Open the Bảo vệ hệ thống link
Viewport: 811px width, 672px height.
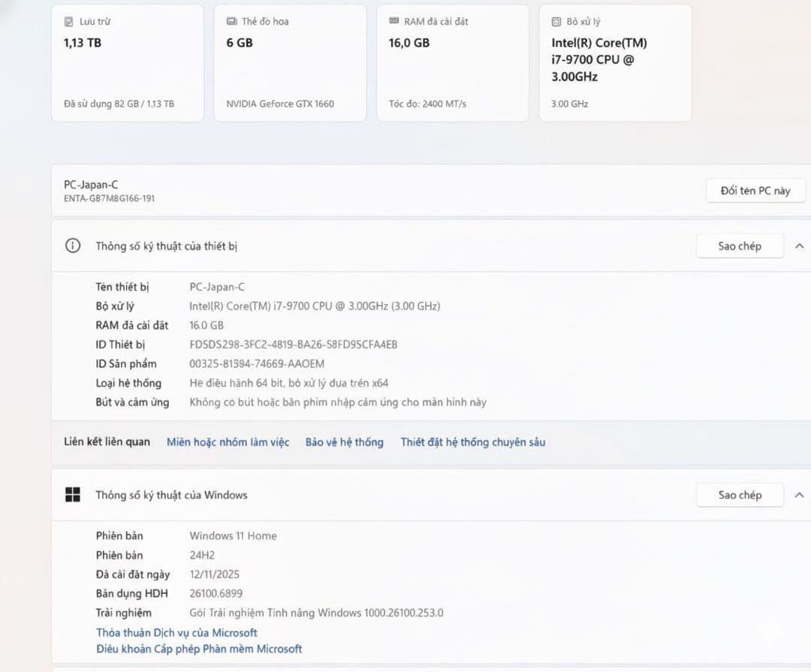coord(344,442)
